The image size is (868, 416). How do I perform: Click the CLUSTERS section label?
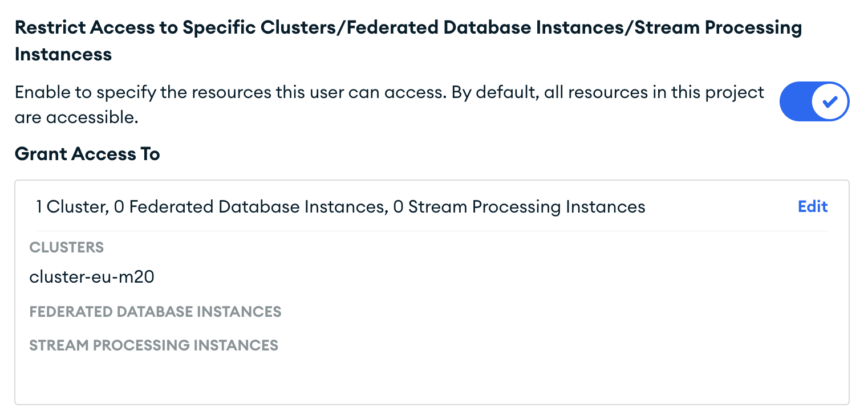pyautogui.click(x=67, y=247)
